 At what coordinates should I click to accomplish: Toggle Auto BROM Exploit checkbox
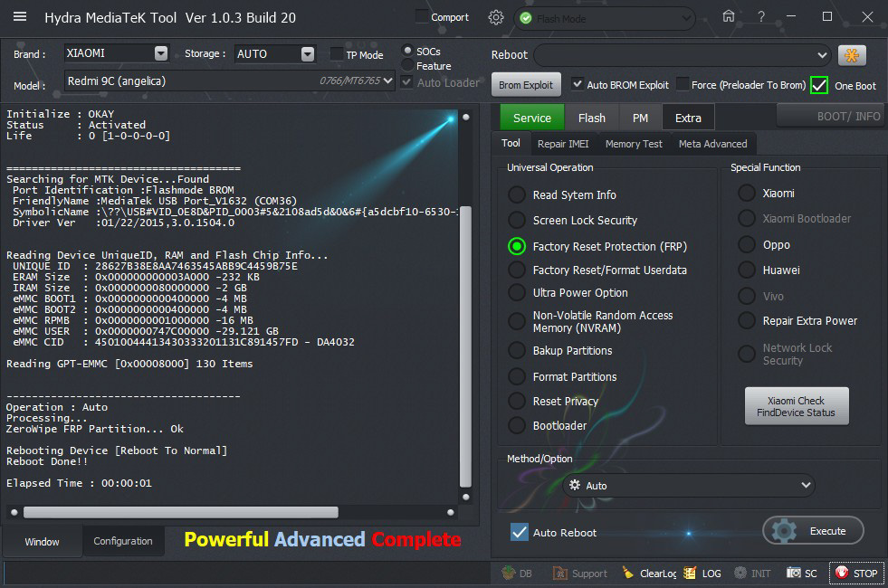click(x=578, y=84)
